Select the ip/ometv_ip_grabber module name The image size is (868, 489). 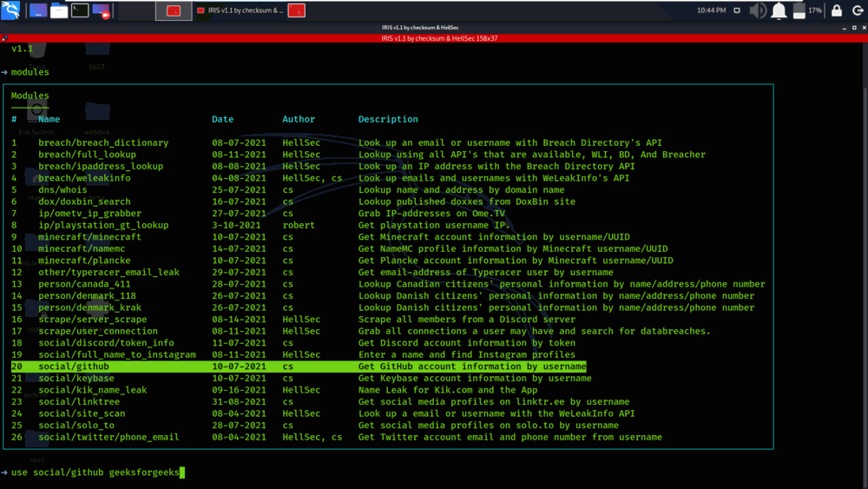(89, 213)
